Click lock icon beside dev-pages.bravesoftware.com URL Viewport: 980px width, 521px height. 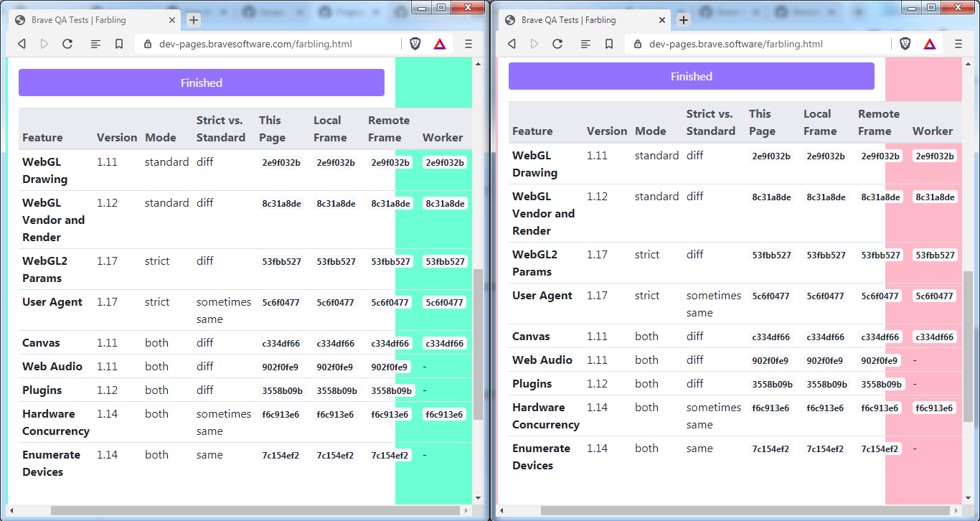[x=148, y=44]
